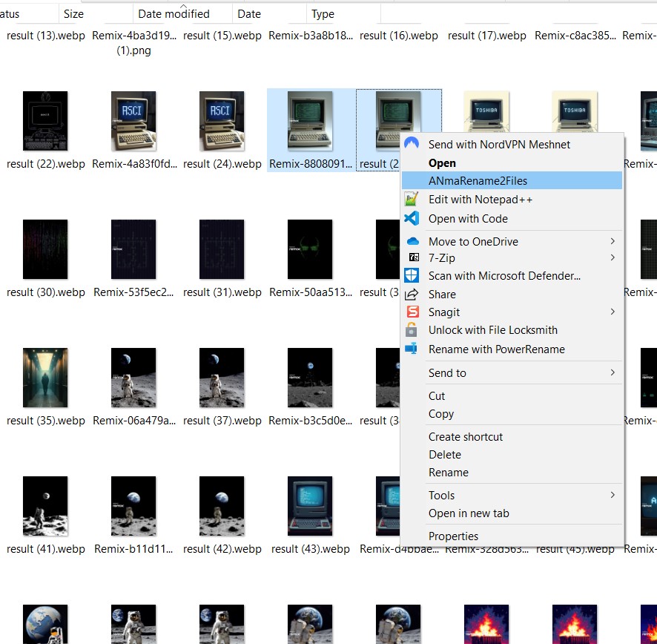Choose ANmaRename2Files from the context menu

478,180
